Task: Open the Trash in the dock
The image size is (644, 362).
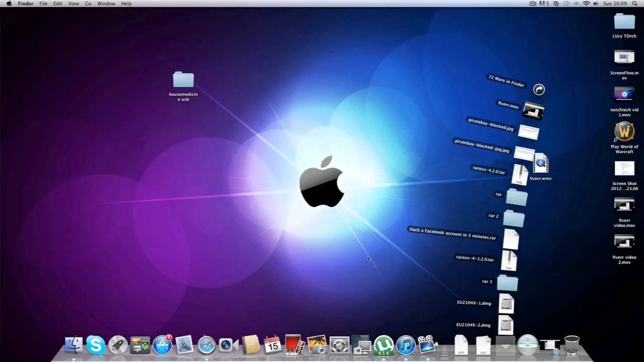Action: tap(572, 345)
